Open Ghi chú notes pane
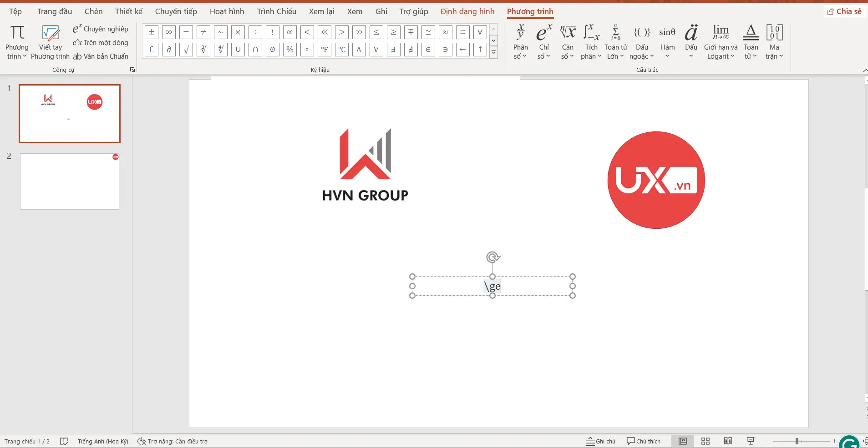This screenshot has width=868, height=448. [600, 441]
